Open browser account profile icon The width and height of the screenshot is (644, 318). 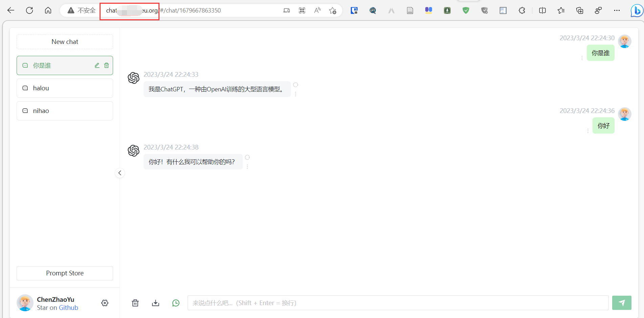coord(598,10)
